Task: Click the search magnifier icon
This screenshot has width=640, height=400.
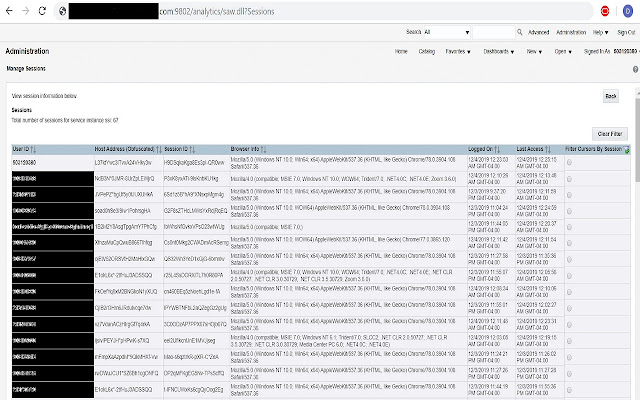Action: coord(520,32)
